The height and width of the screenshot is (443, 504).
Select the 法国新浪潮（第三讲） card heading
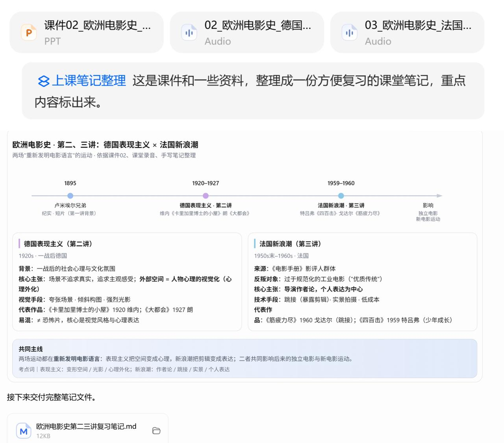291,244
